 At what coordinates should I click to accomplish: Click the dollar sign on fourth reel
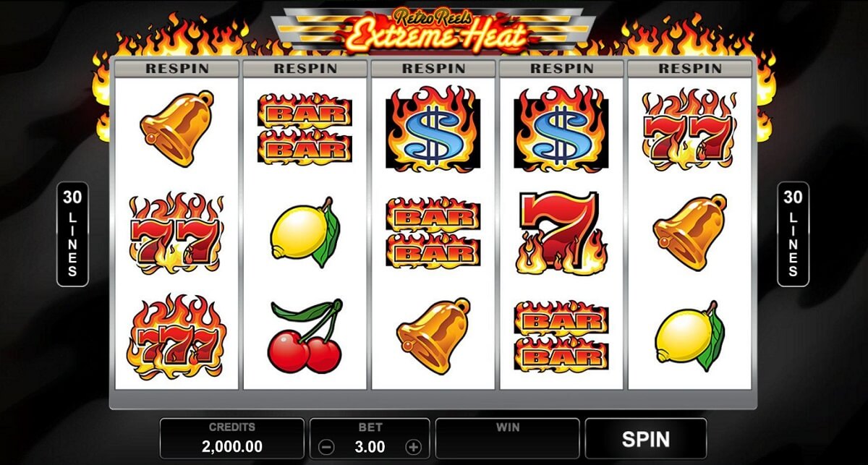point(561,130)
